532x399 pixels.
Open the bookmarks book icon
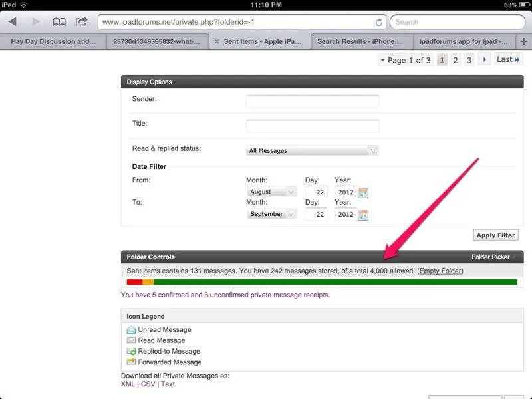60,22
